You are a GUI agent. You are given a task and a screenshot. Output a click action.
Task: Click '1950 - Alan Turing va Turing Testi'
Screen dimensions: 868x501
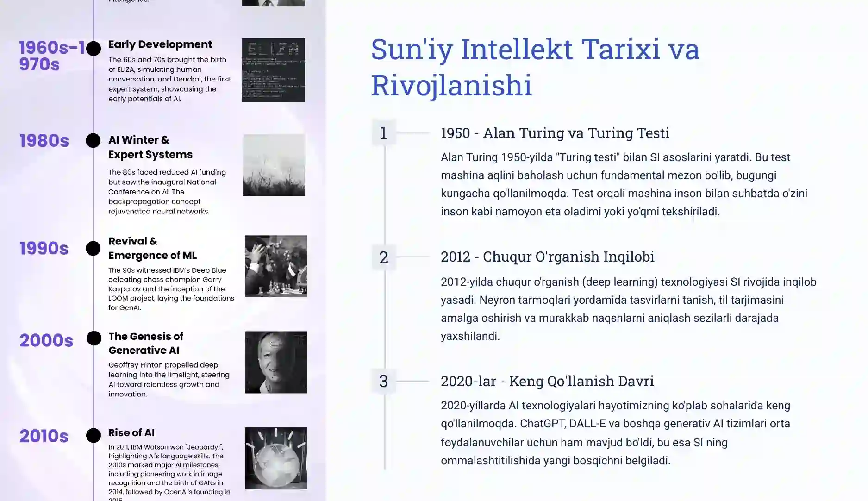(x=555, y=133)
